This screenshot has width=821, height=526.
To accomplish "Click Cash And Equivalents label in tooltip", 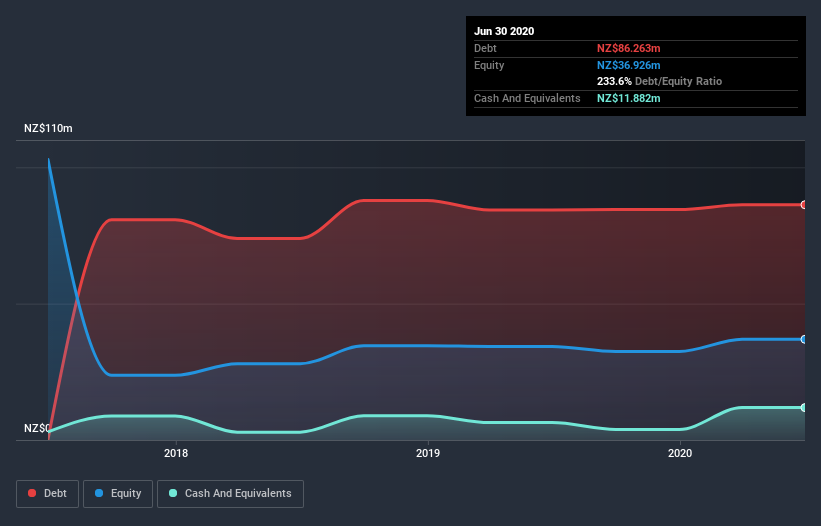I will 527,98.
